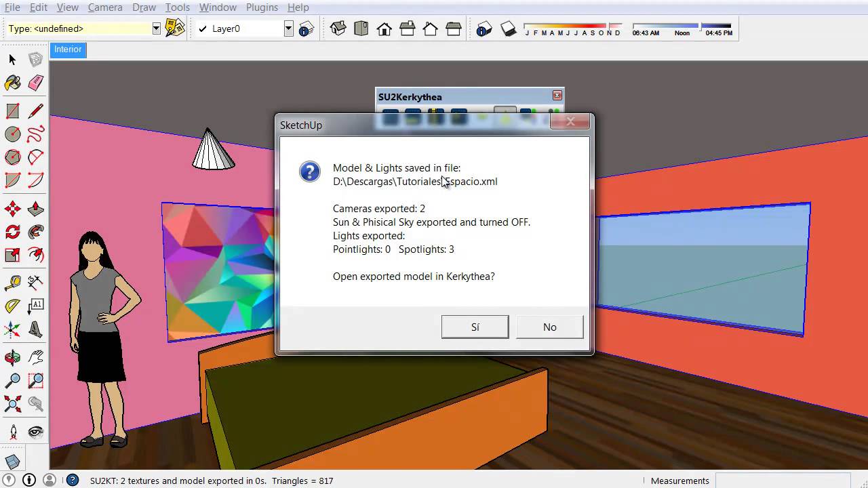Open the classifier icon beside Type dropdown
Screen dimensions: 868x488
click(x=175, y=28)
